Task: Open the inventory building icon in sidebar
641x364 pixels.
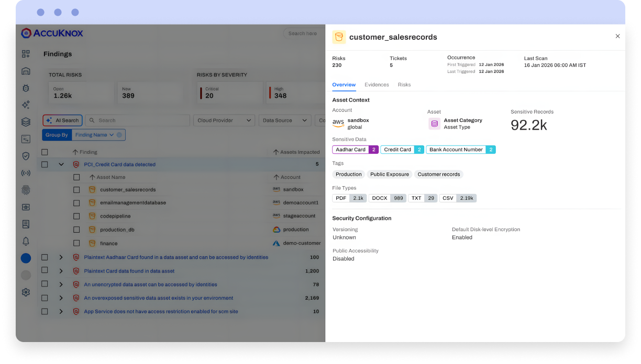Action: click(26, 71)
